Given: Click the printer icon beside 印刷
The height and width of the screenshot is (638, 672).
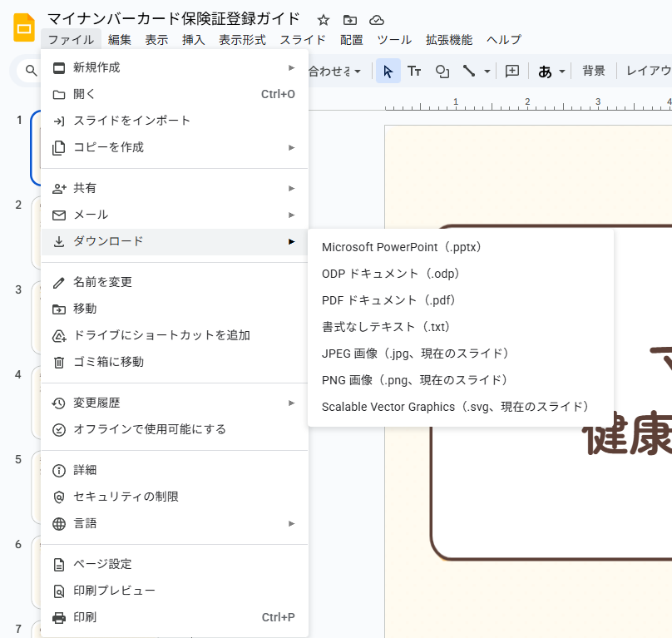Looking at the screenshot, I should pos(59,618).
